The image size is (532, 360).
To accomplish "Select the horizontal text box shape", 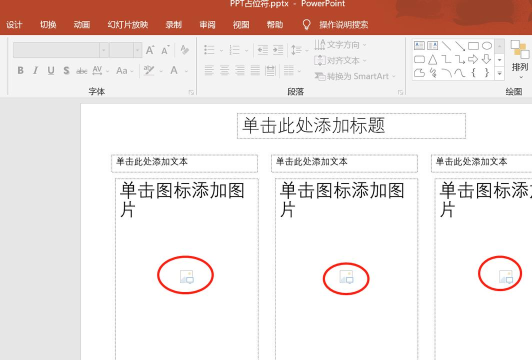I will coord(419,45).
